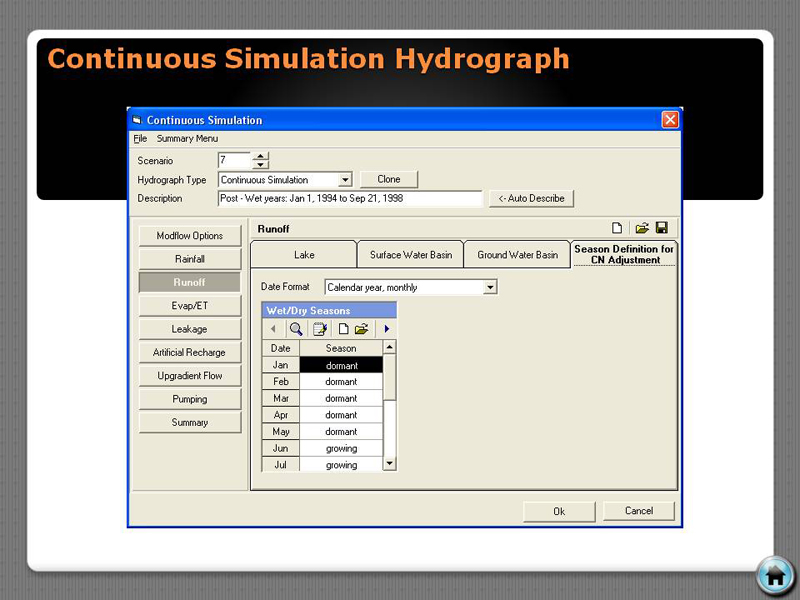Click the magnifier icon in Wet/Dry Seasons toolbar
800x600 pixels.
[x=296, y=328]
